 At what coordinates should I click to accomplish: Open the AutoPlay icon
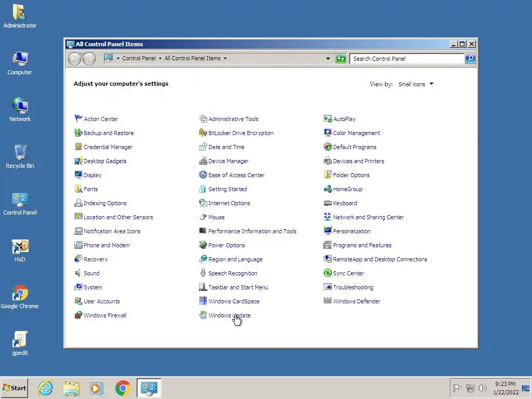(327, 118)
